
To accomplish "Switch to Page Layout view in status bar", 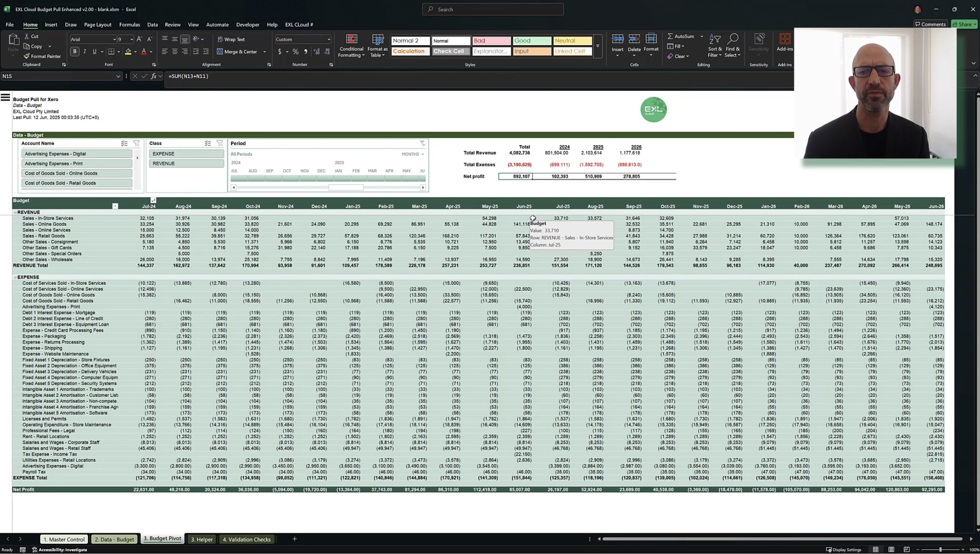I will [x=891, y=549].
